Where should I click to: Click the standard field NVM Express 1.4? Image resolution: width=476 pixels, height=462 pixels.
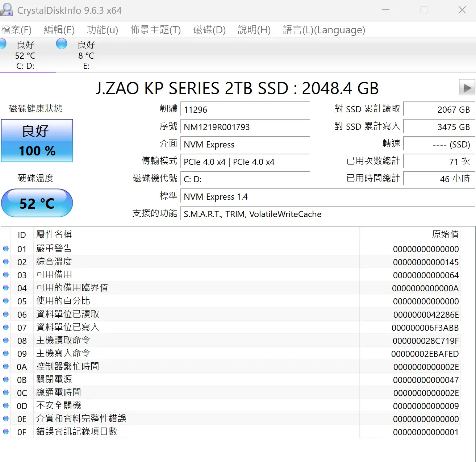[328, 197]
